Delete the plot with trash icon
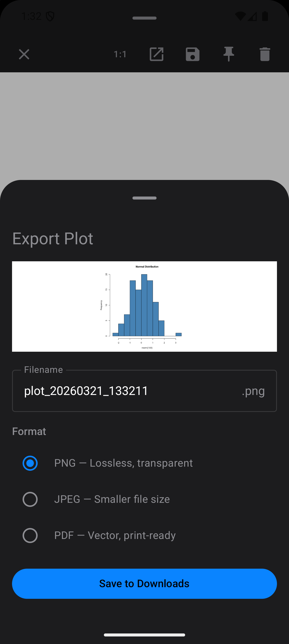Image resolution: width=289 pixels, height=644 pixels. click(265, 54)
